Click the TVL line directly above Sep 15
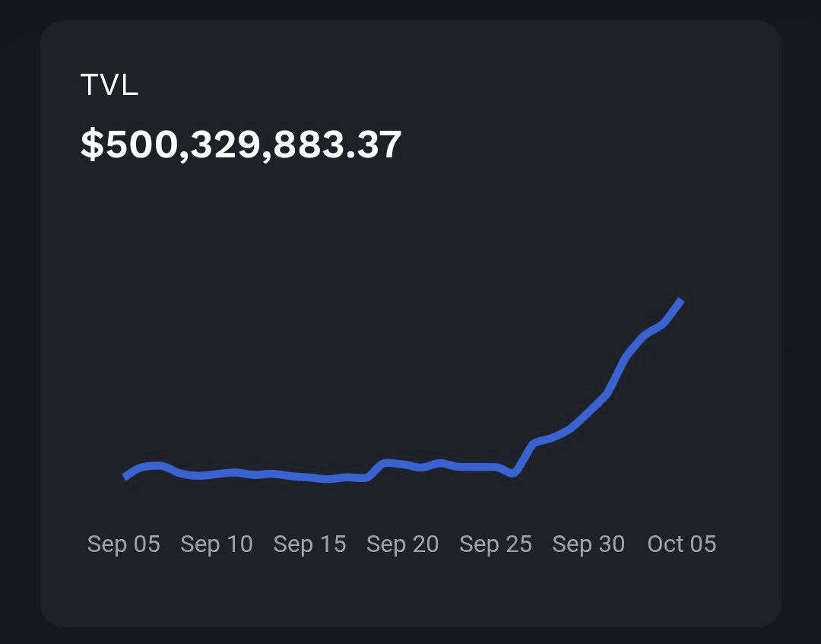The height and width of the screenshot is (644, 821). 309,477
